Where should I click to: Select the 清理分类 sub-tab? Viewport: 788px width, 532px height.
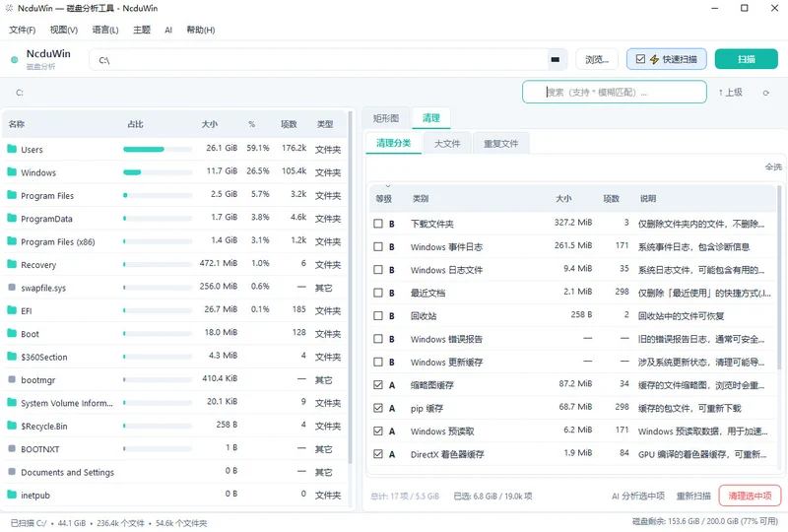click(393, 143)
